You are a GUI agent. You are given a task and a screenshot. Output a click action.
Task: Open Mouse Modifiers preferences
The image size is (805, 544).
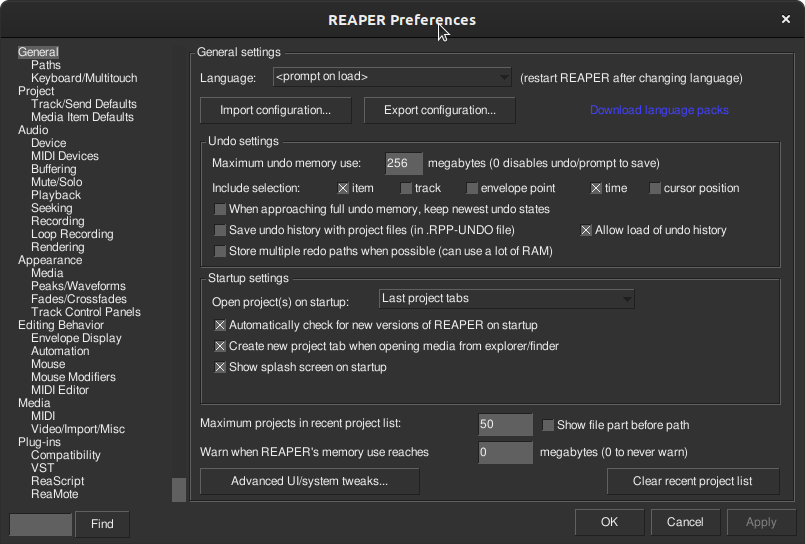click(x=73, y=377)
